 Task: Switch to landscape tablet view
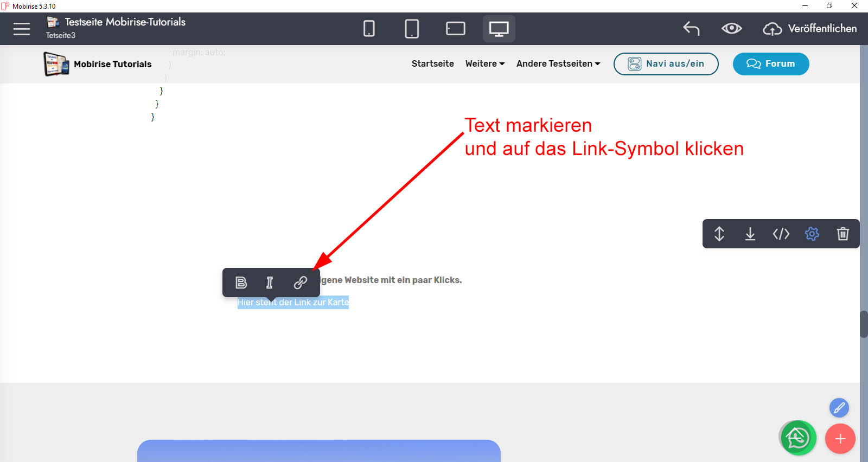pos(455,29)
